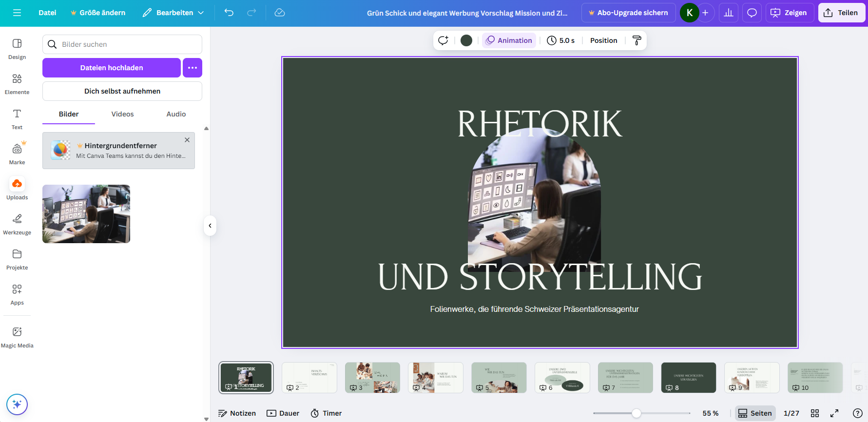Open the Apps panel

pos(17,295)
